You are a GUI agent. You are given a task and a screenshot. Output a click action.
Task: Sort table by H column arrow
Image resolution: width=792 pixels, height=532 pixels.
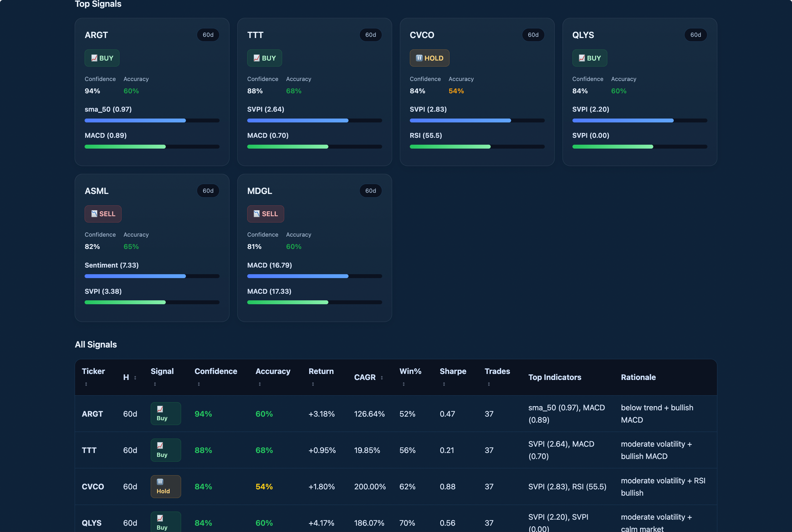click(x=135, y=378)
